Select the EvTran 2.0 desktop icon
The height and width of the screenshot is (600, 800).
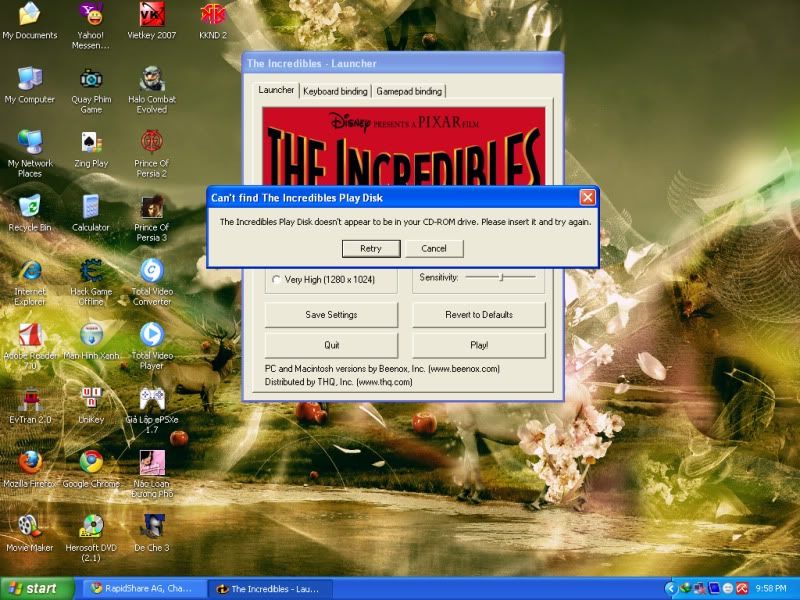pos(30,406)
